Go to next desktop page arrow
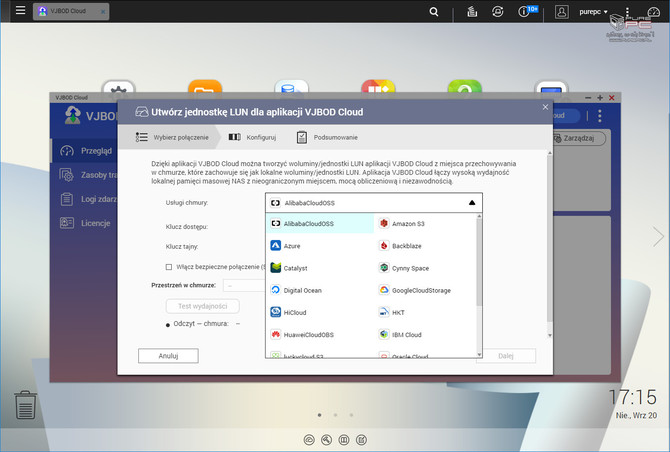 tap(658, 236)
